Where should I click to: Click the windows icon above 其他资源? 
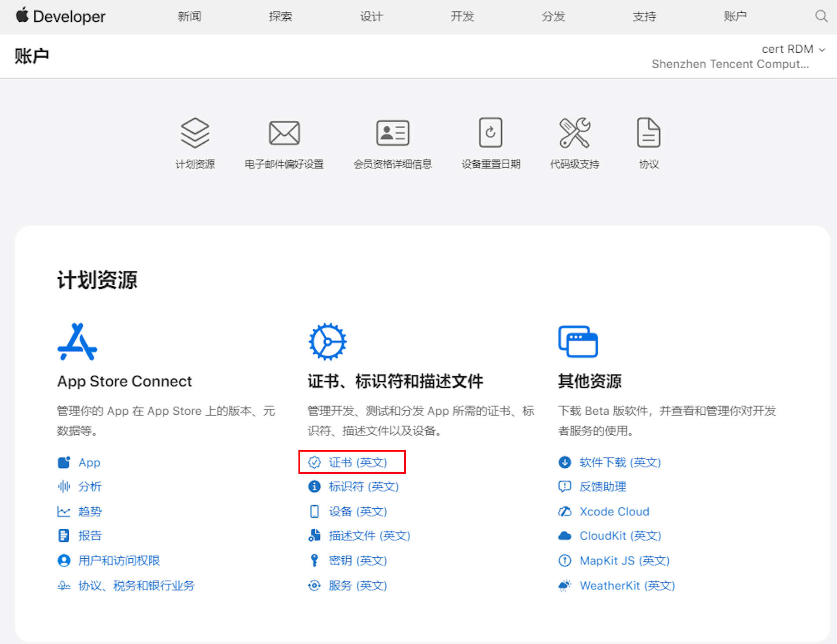tap(577, 342)
